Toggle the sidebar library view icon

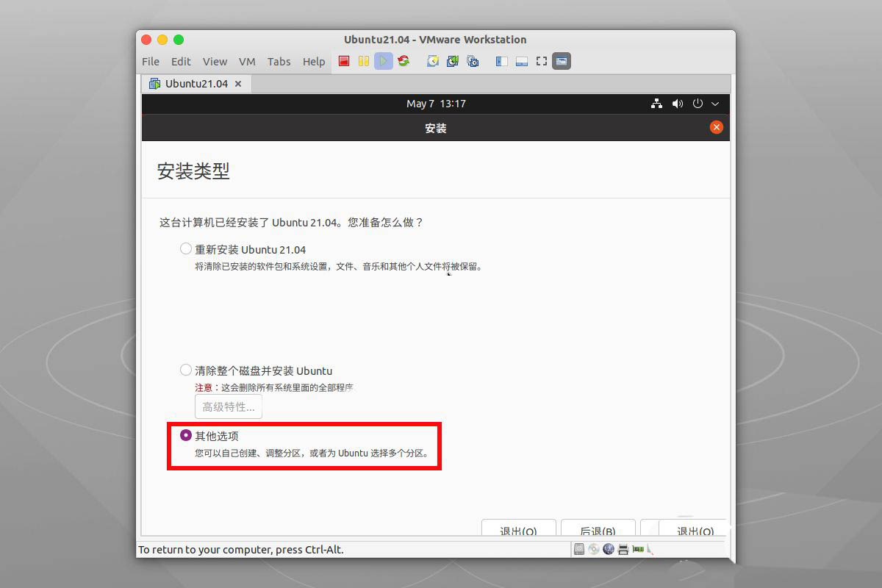[502, 61]
